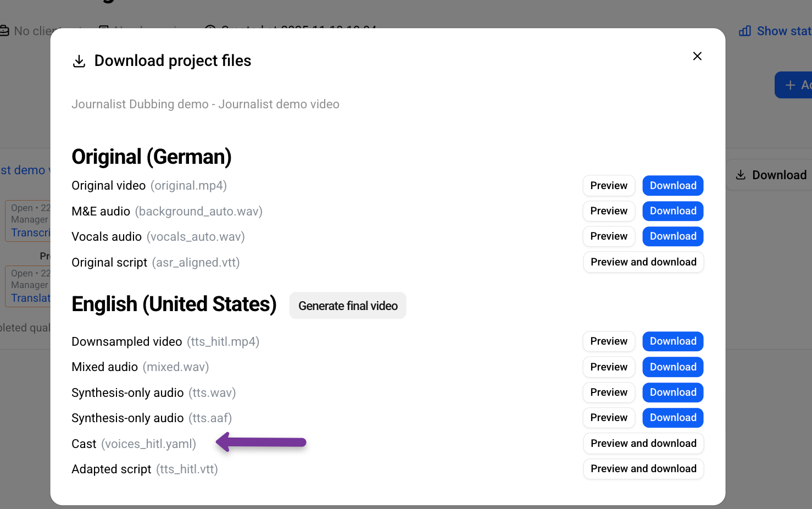Click the Original video (original.mp4) label

point(149,186)
